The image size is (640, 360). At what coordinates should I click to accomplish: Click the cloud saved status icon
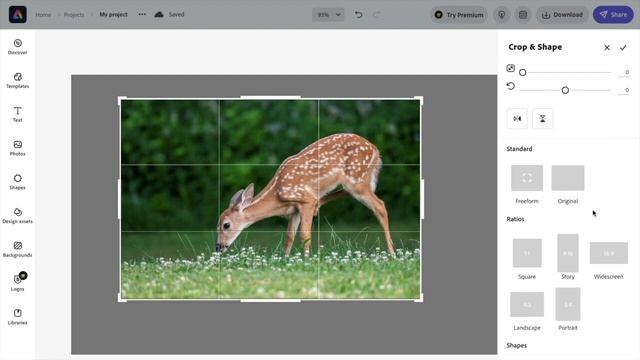pos(159,14)
